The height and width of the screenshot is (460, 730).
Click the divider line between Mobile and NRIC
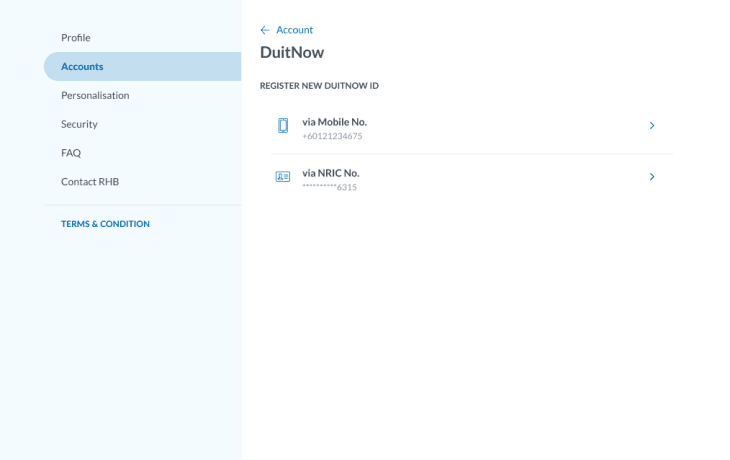pos(472,154)
